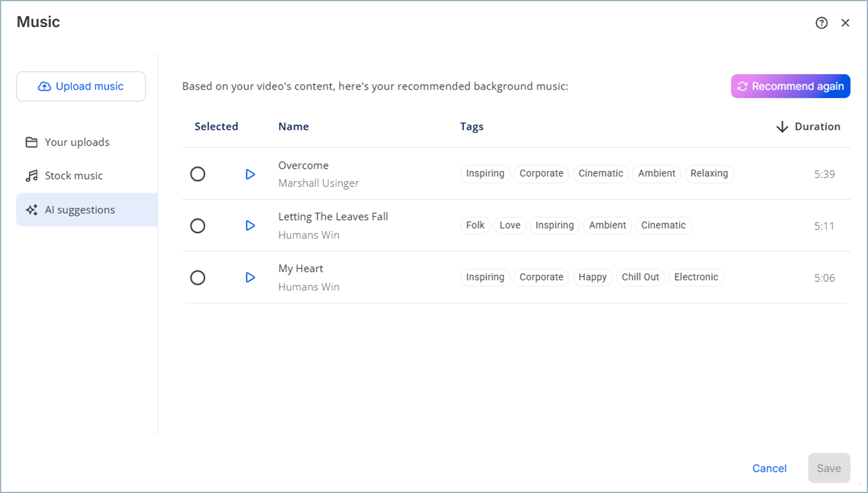Select Letting The Leaves Fall radio button
Image resolution: width=868 pixels, height=493 pixels.
coord(198,226)
